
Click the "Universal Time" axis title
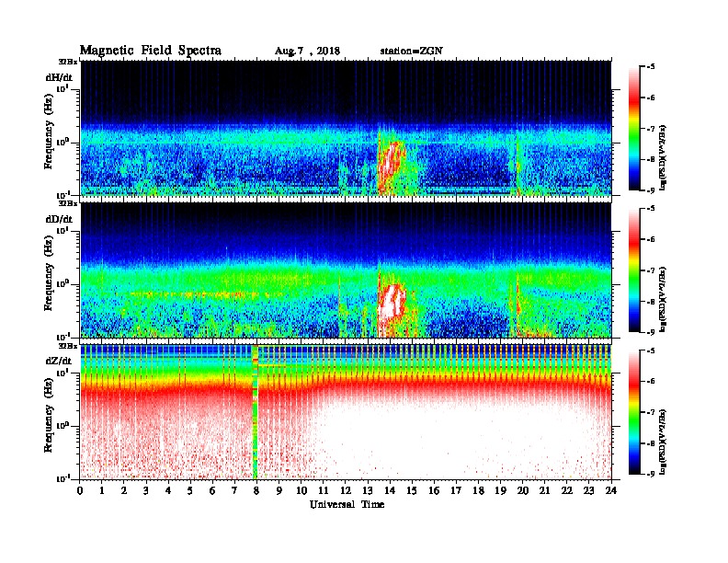[347, 504]
